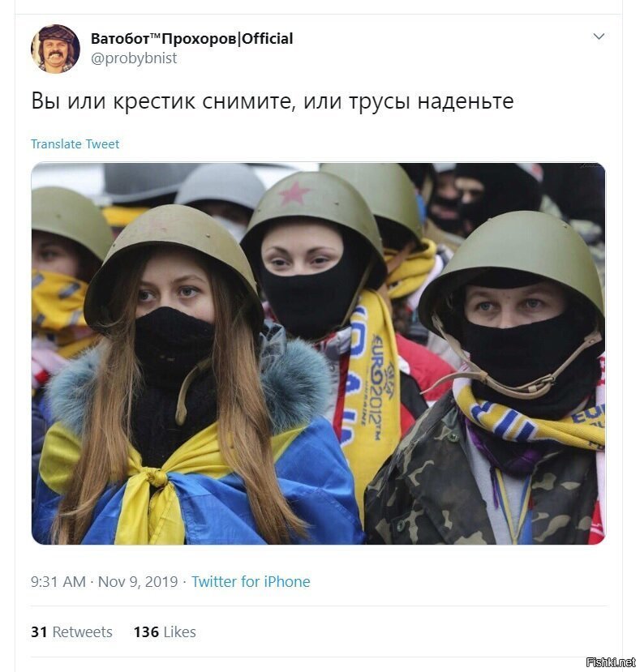Screen dimensions: 640x672
Task: Open the attached tweet photo
Action: (x=318, y=353)
